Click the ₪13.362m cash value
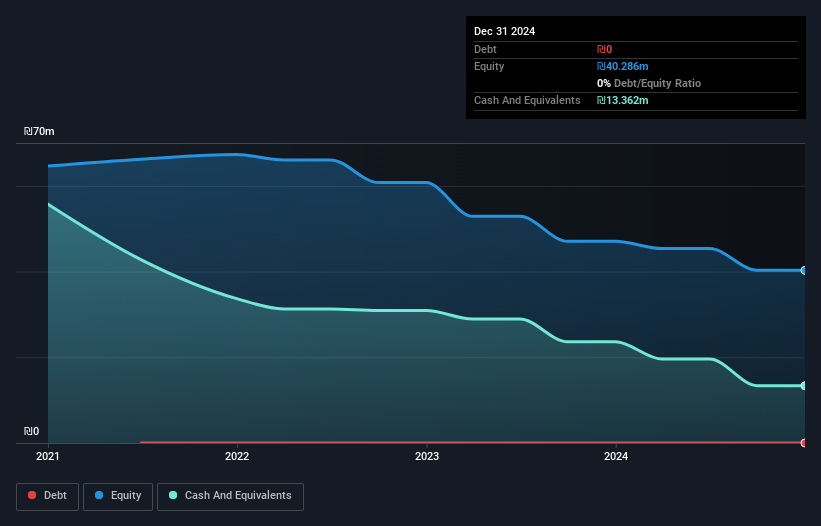The width and height of the screenshot is (821, 526). tap(623, 100)
